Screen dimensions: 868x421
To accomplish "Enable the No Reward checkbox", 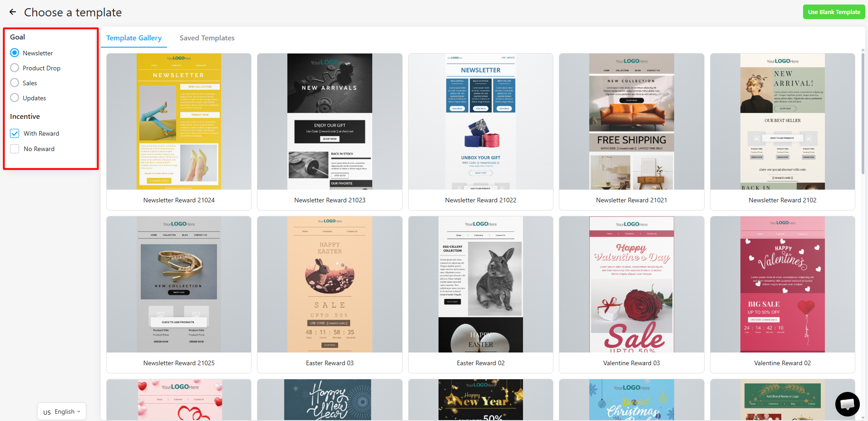I will 15,149.
